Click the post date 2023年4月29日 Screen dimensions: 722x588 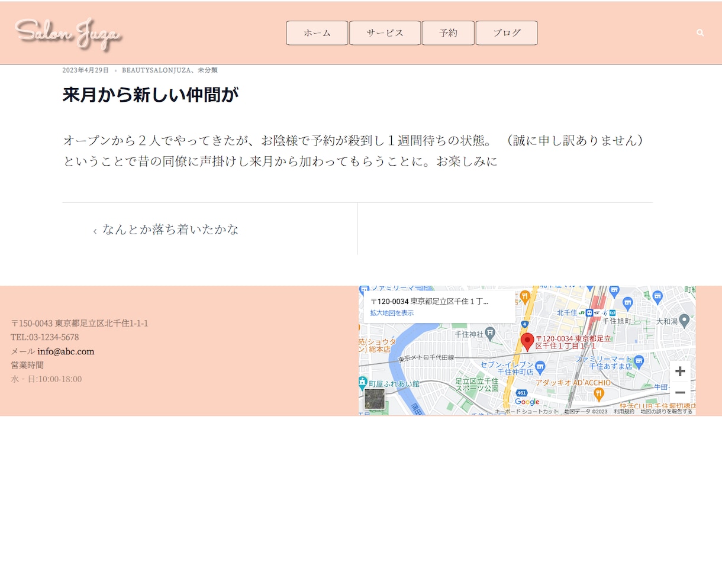click(86, 70)
